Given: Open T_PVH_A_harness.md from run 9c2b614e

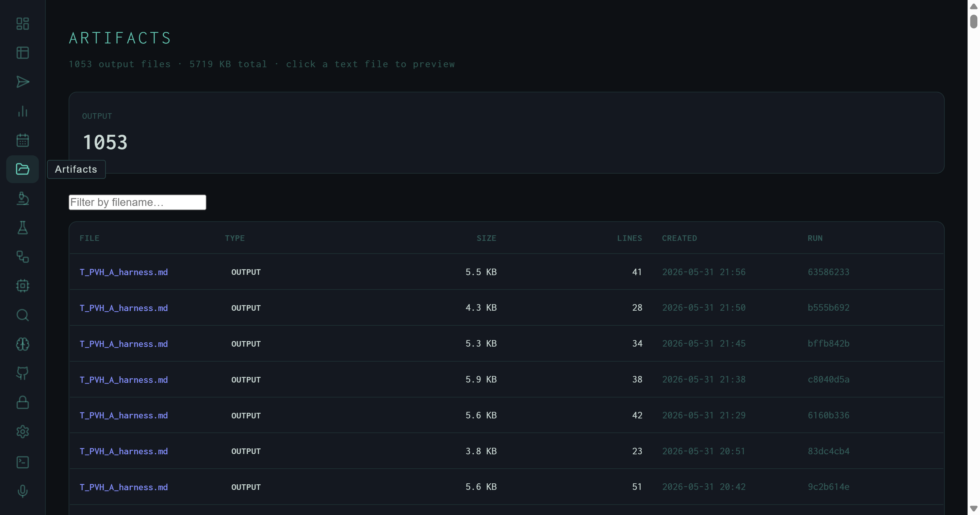Looking at the screenshot, I should coord(123,487).
